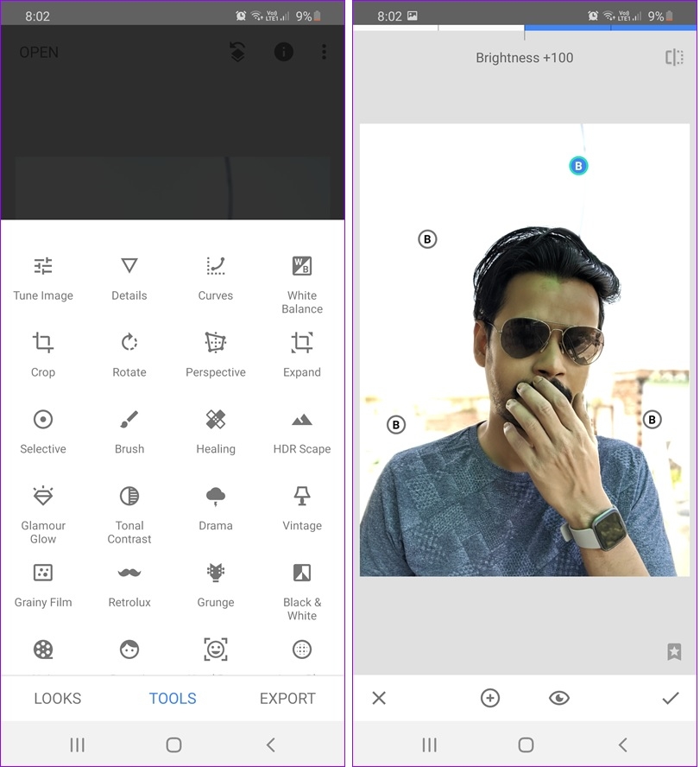Open the image info icon
This screenshot has height=767, width=700.
point(283,52)
